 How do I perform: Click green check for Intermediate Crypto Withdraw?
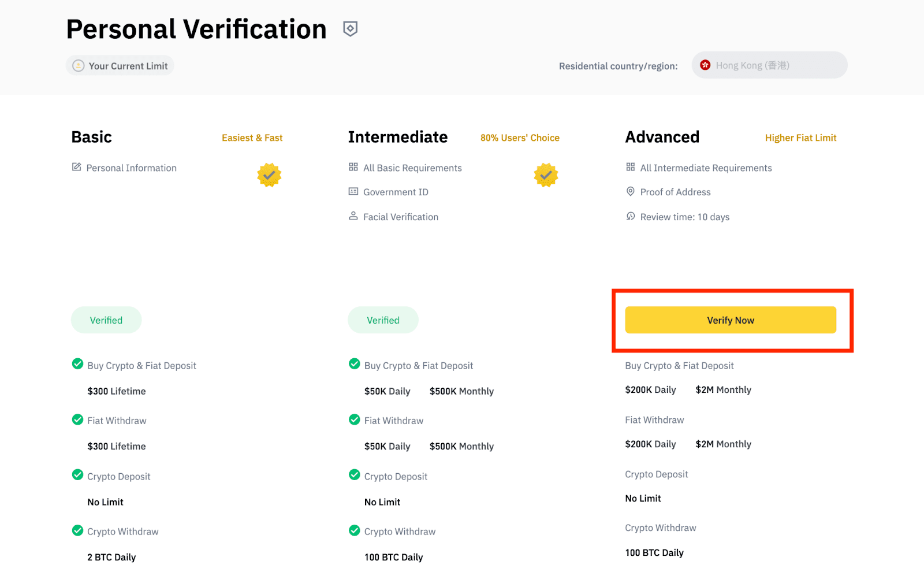(x=355, y=530)
